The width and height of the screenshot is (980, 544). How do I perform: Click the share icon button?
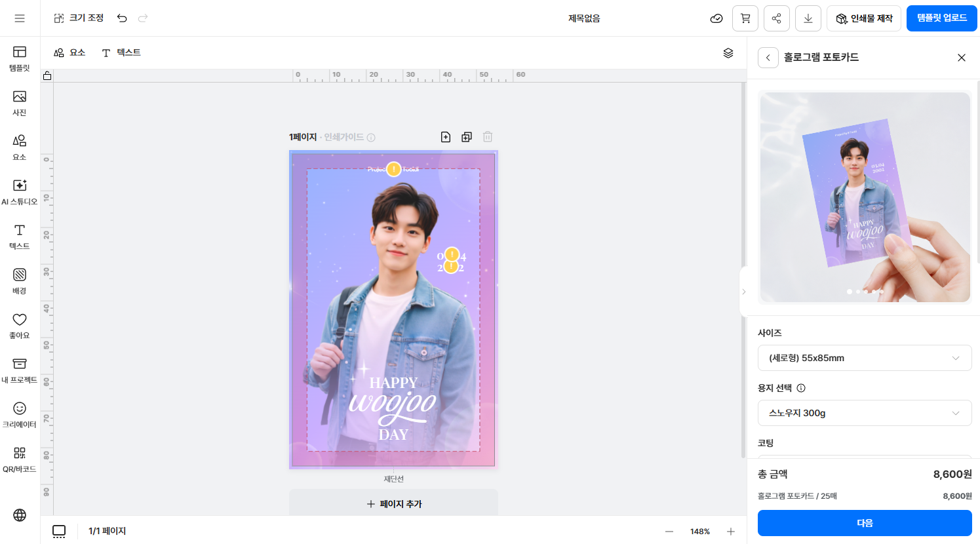[x=777, y=18]
